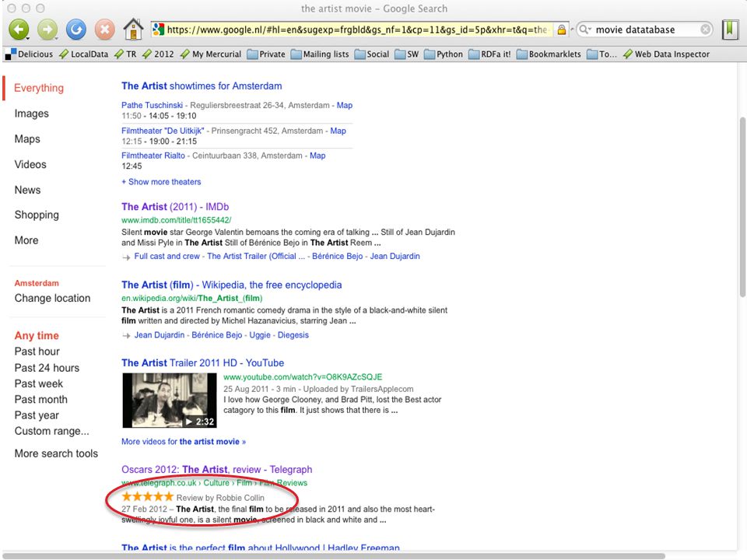
Task: Open the Web Data Inspector bookmark
Action: coord(667,54)
